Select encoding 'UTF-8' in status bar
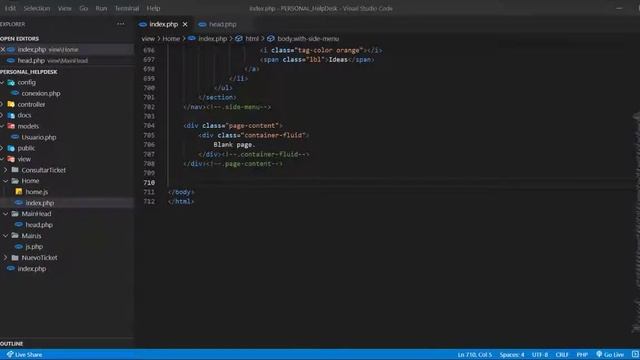 pos(540,355)
